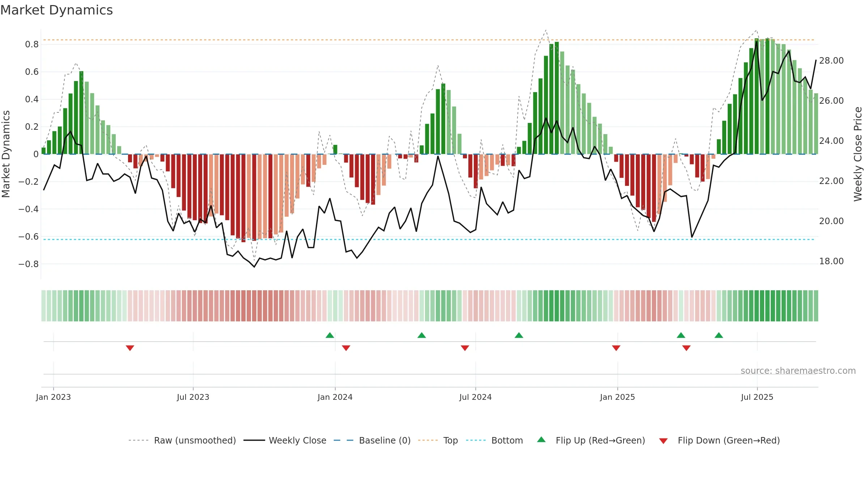Screen dimensions: 868x488
Task: Toggle the Top legend entry
Action: point(438,440)
